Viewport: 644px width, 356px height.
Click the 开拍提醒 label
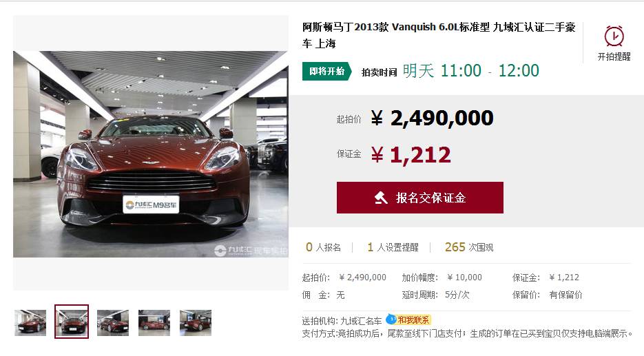pos(614,56)
